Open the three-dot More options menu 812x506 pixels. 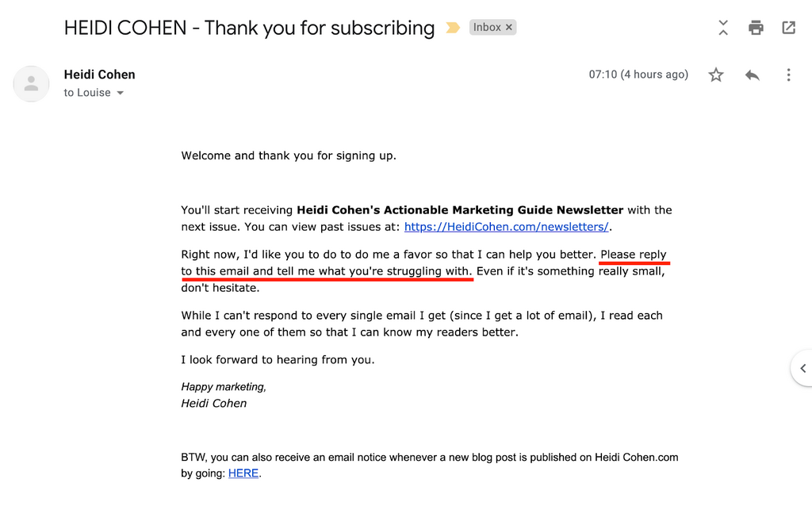[788, 75]
